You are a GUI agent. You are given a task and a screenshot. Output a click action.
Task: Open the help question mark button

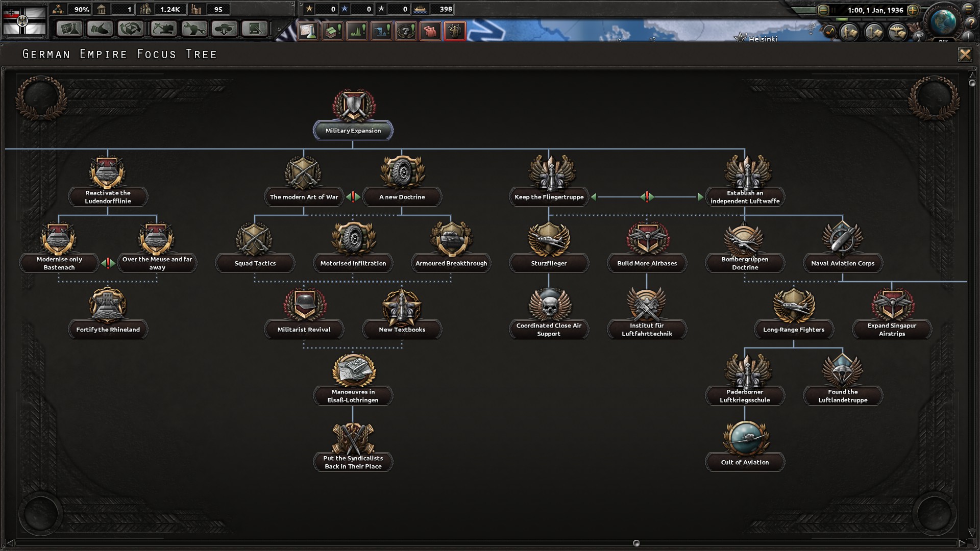[970, 23]
